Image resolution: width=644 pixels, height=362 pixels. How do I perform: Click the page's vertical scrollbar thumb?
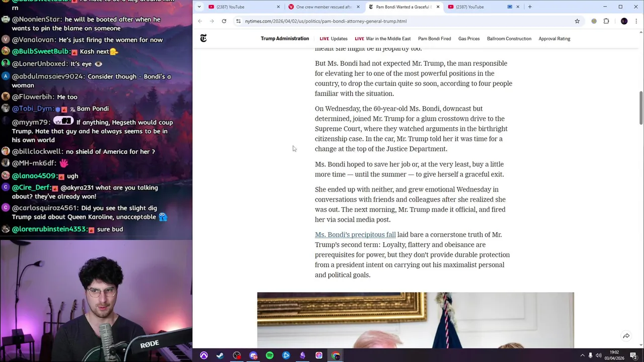pos(641,108)
